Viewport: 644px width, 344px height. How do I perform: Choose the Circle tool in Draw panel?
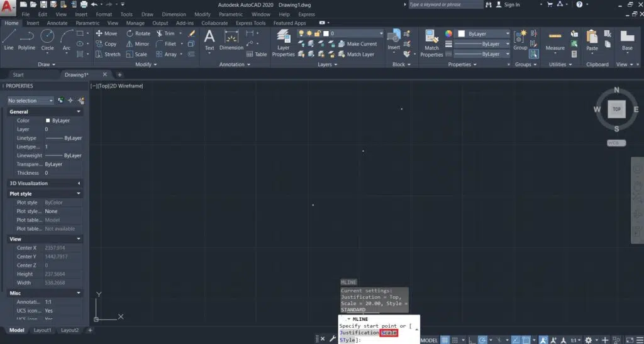tap(47, 39)
